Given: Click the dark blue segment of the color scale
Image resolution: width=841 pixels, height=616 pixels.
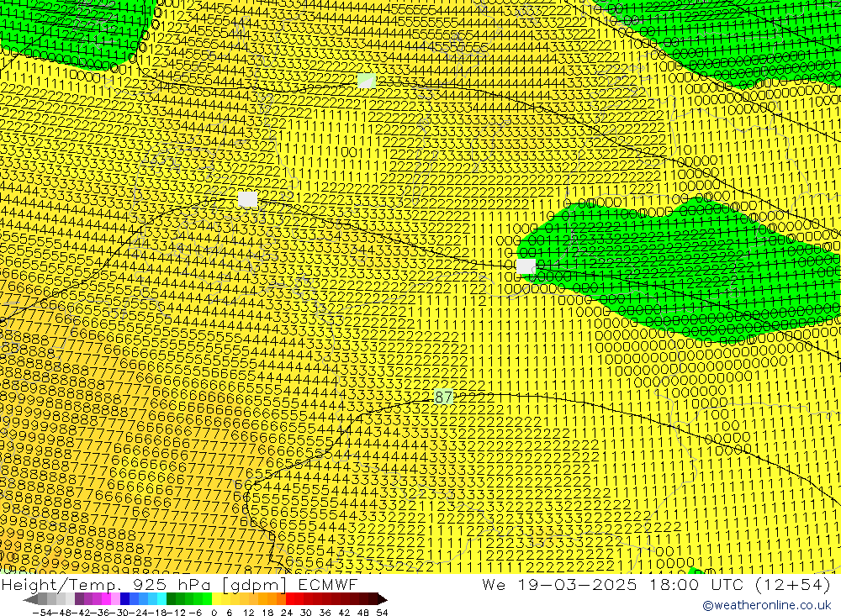Looking at the screenshot, I should tap(124, 599).
